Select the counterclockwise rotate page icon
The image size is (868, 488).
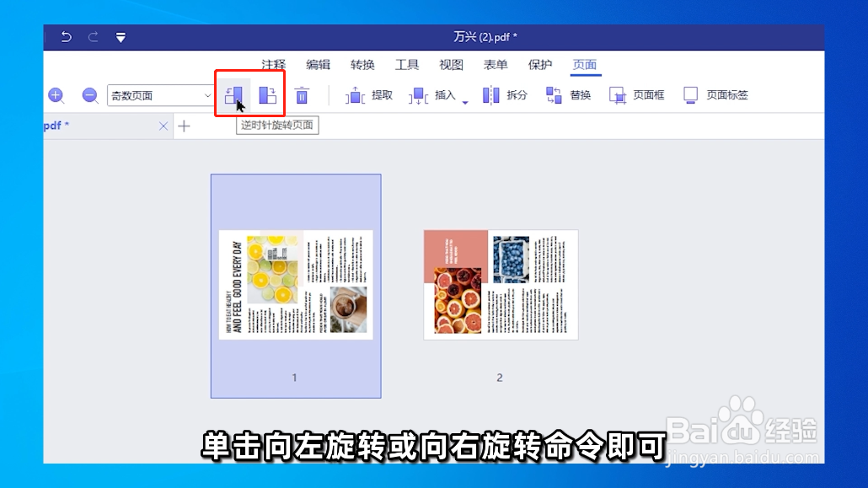tap(234, 95)
